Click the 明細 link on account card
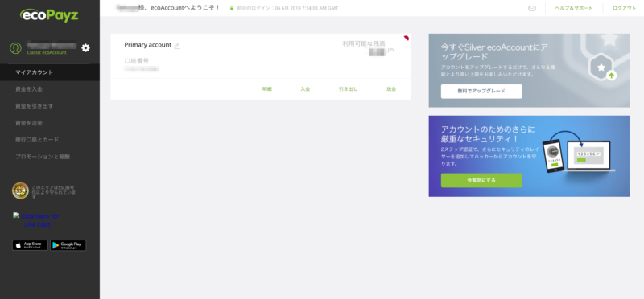The image size is (644, 299). click(267, 89)
